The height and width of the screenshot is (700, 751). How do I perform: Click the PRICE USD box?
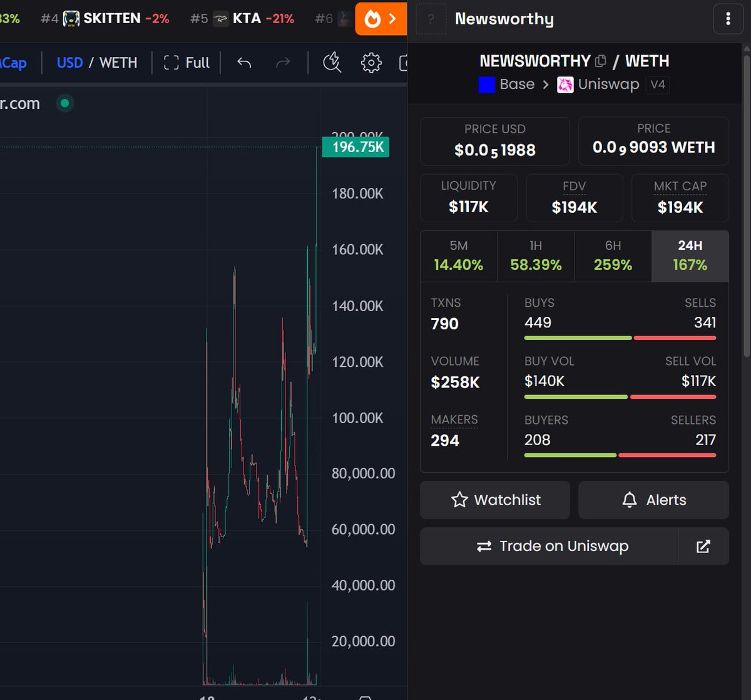click(x=495, y=141)
